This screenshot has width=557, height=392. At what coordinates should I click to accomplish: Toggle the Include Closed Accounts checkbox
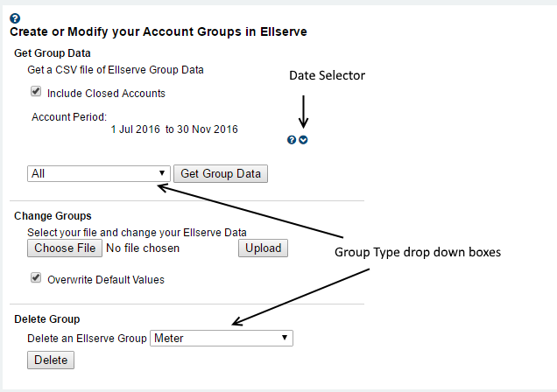pyautogui.click(x=36, y=92)
